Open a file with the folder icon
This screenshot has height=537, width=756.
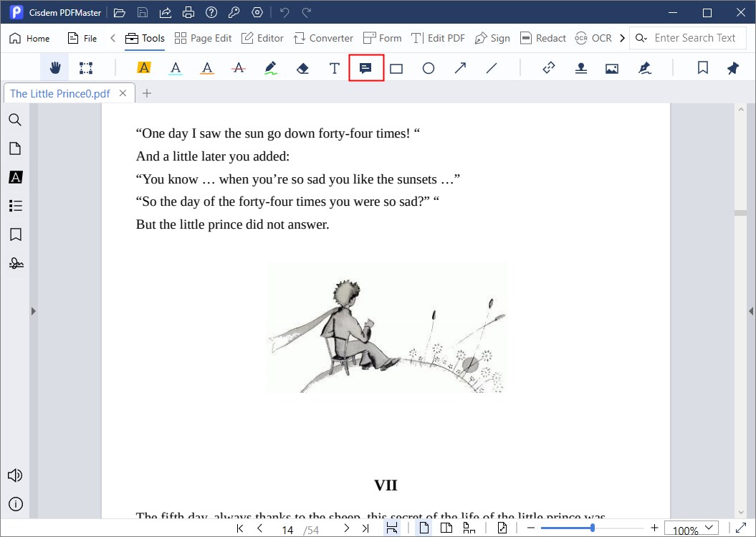click(x=119, y=12)
